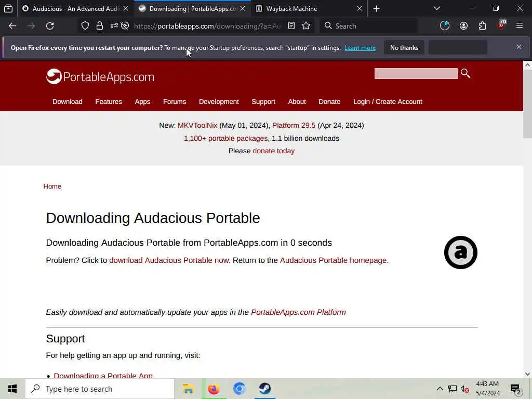Click the Firefox taskbar icon
This screenshot has width=532, height=399.
click(x=214, y=389)
